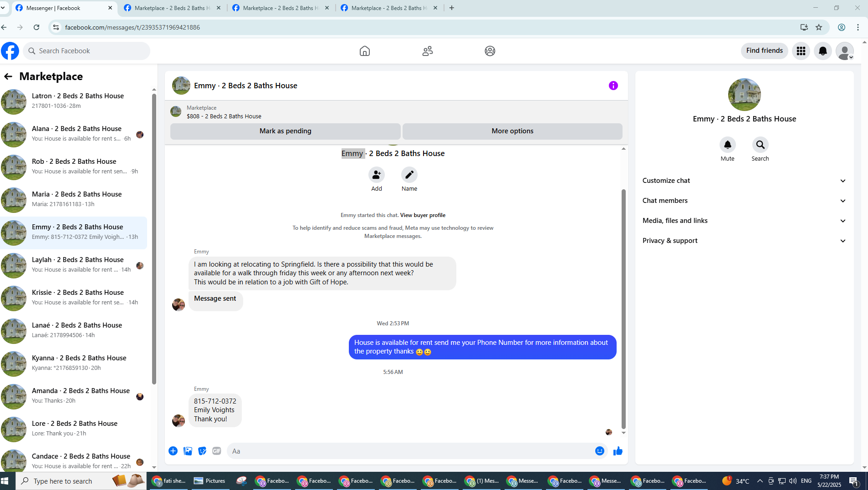Viewport: 868px width, 490px height.
Task: Open Chrome menu three dots
Action: pos(858,27)
